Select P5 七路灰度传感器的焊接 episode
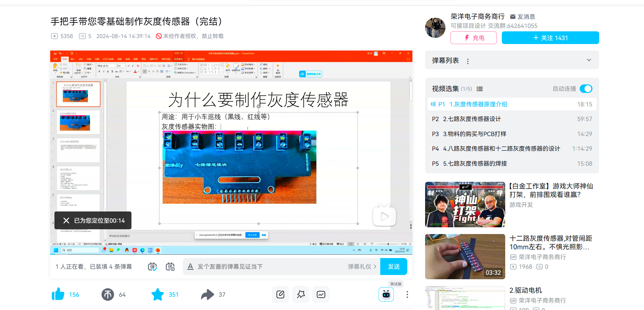644x310 pixels. (475, 164)
